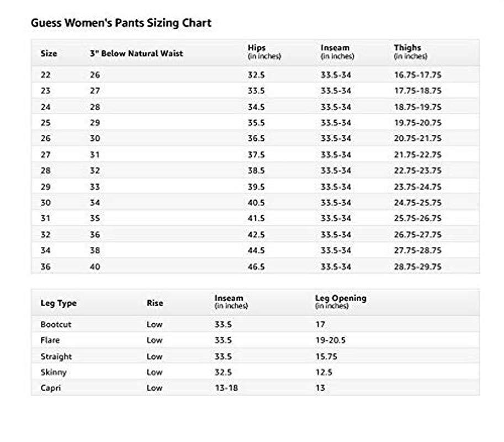Click the 19-20.5 leg opening value
Image resolution: width=504 pixels, height=442 pixels.
click(330, 340)
